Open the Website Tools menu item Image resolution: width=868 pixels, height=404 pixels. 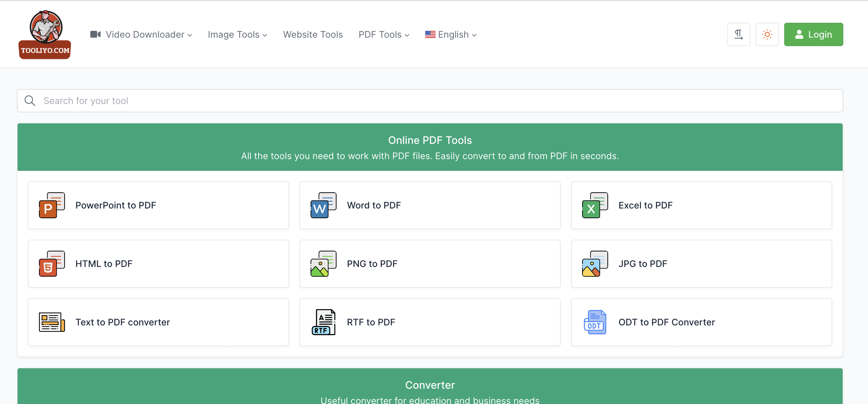click(313, 34)
